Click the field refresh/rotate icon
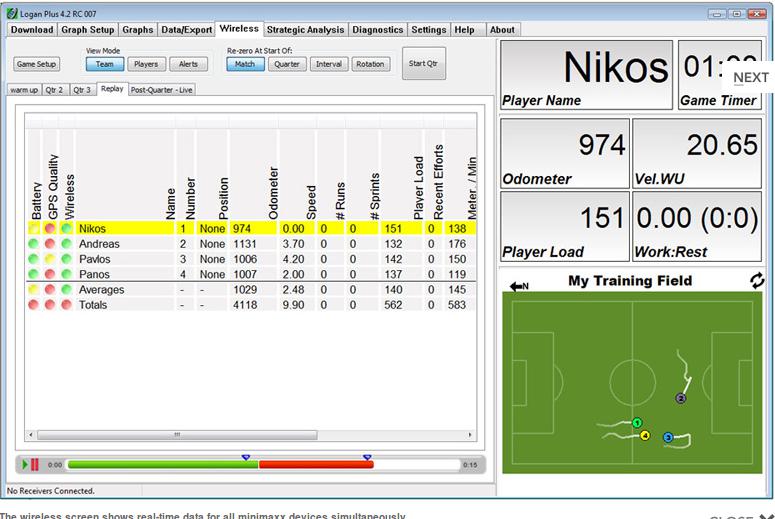This screenshot has height=519, width=775. pyautogui.click(x=757, y=281)
